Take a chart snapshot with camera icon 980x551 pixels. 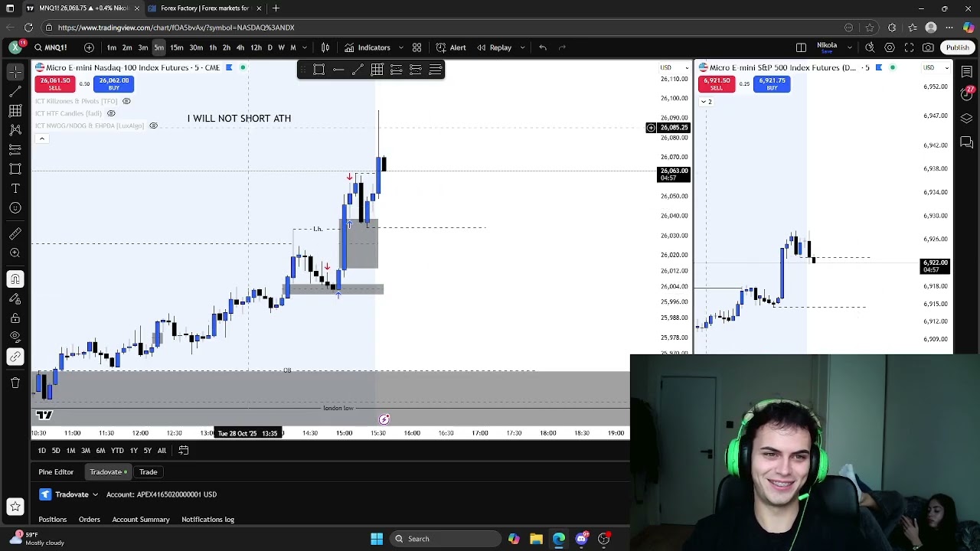pyautogui.click(x=928, y=47)
